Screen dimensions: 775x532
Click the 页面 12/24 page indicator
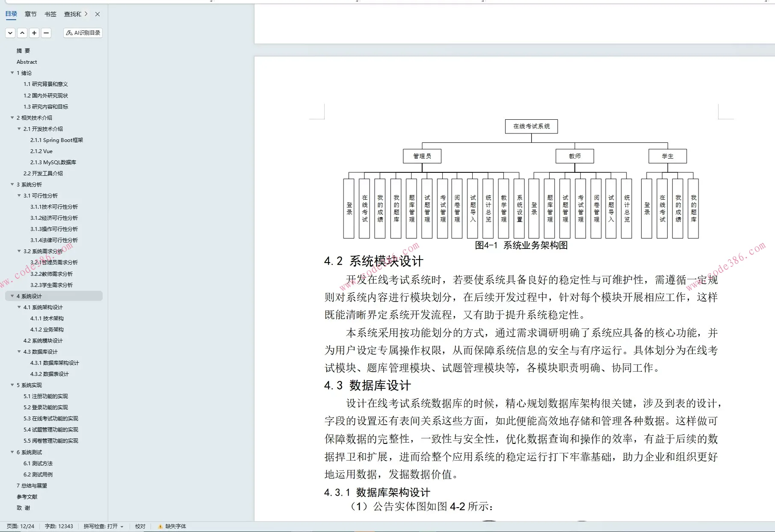19,526
